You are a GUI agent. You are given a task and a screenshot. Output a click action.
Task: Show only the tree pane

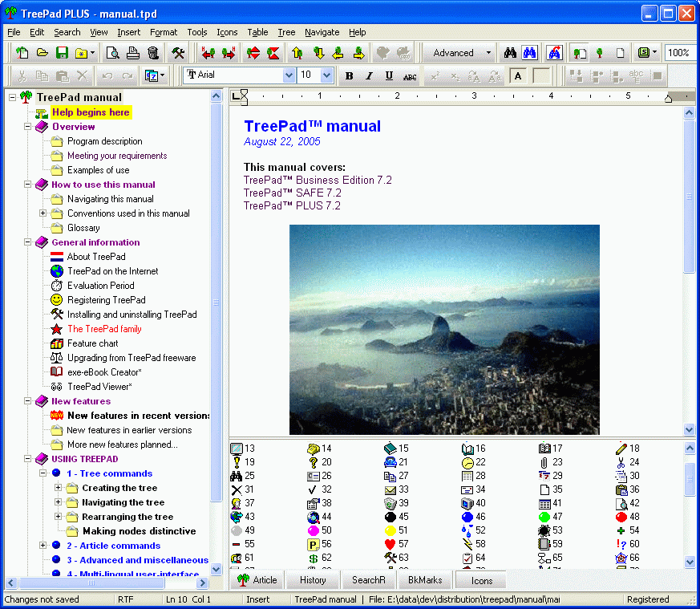point(600,53)
